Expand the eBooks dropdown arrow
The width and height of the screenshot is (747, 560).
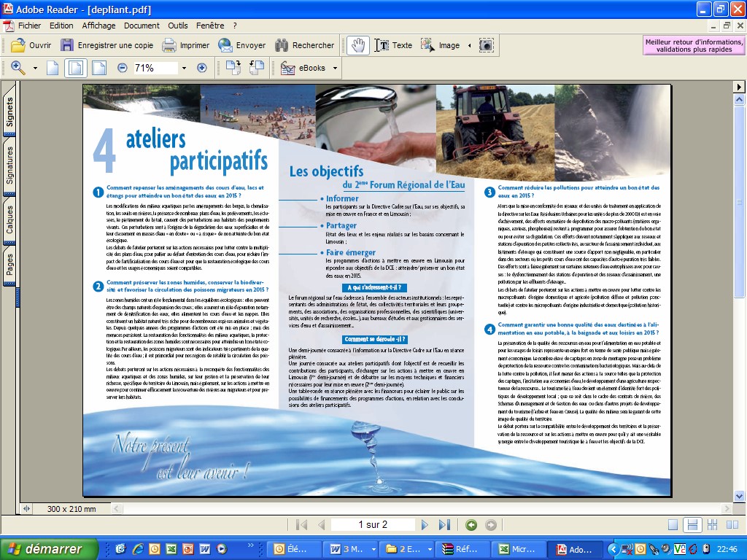335,68
